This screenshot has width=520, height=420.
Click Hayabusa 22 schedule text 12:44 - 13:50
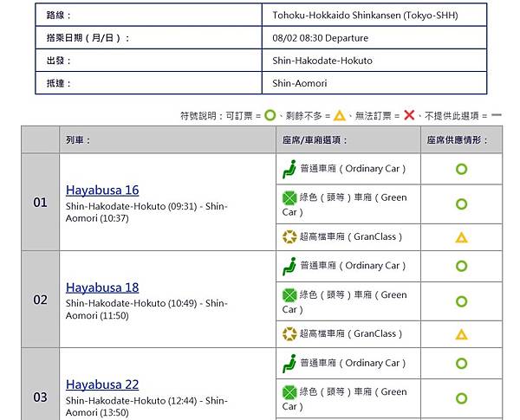click(x=146, y=406)
